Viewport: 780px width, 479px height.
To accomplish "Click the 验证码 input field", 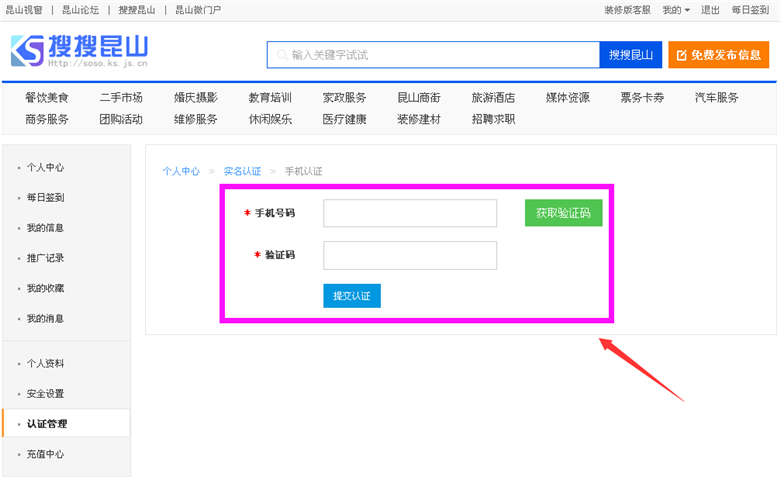I will coord(410,256).
